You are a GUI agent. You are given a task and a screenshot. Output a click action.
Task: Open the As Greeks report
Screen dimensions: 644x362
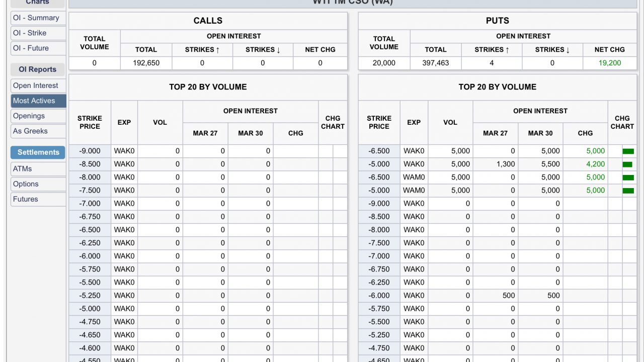click(38, 131)
